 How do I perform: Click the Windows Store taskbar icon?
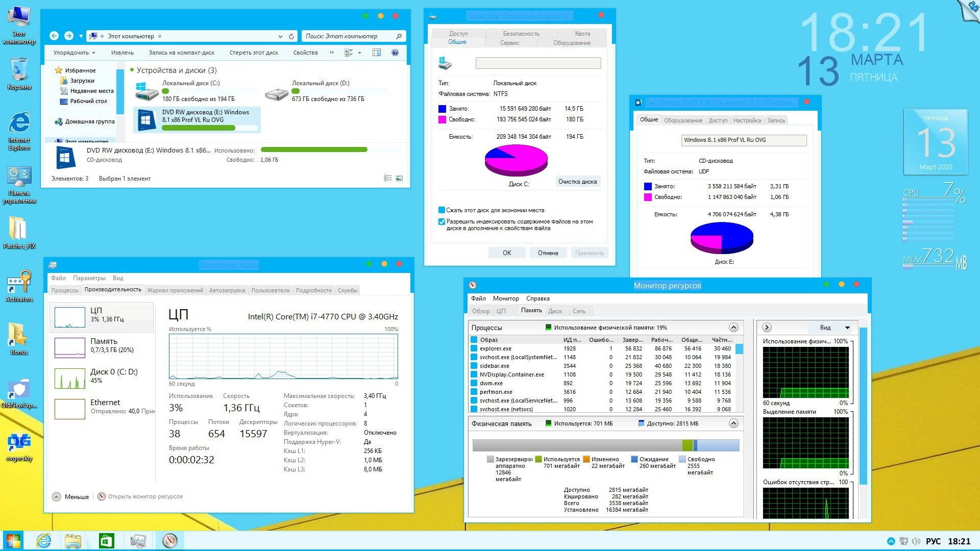tap(106, 540)
